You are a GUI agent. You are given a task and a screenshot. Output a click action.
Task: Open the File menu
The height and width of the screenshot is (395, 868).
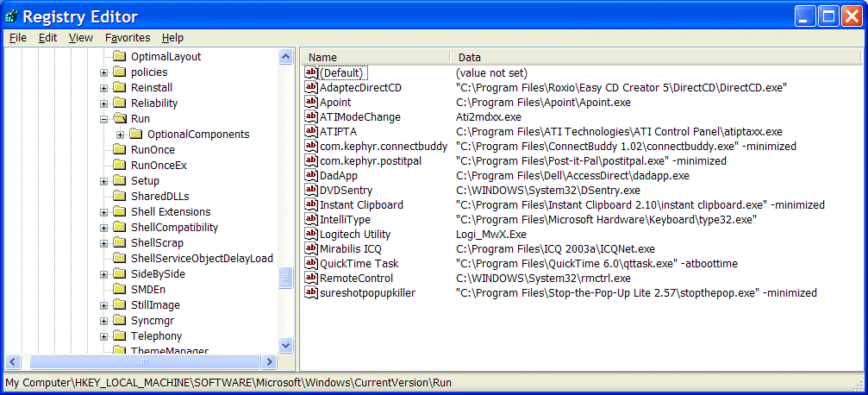click(18, 38)
